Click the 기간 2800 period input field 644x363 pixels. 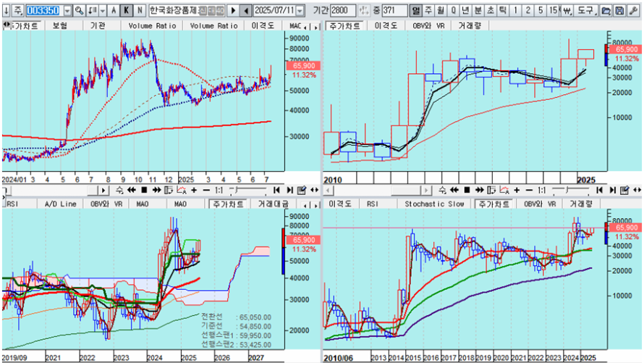(x=343, y=10)
